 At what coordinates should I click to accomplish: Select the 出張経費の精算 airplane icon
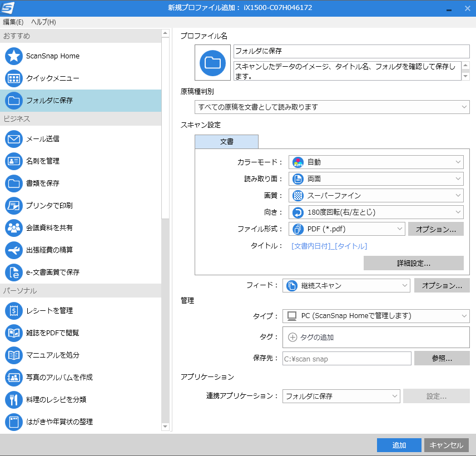tap(14, 250)
